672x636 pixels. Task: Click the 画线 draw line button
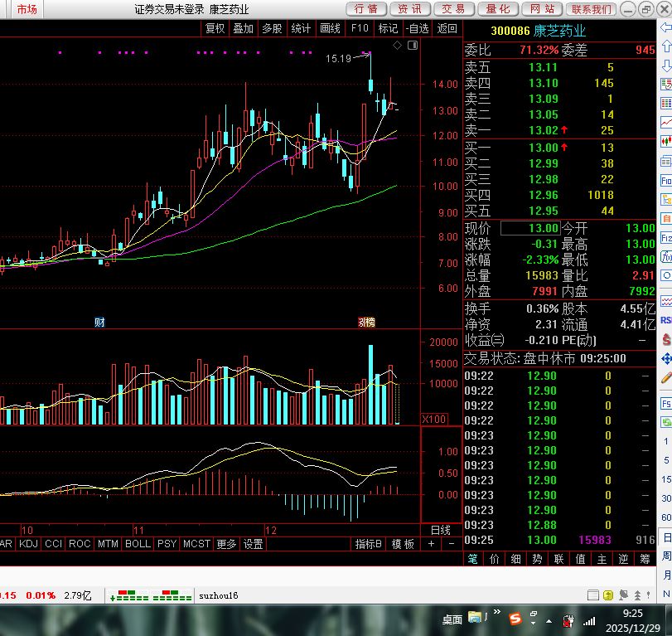330,28
